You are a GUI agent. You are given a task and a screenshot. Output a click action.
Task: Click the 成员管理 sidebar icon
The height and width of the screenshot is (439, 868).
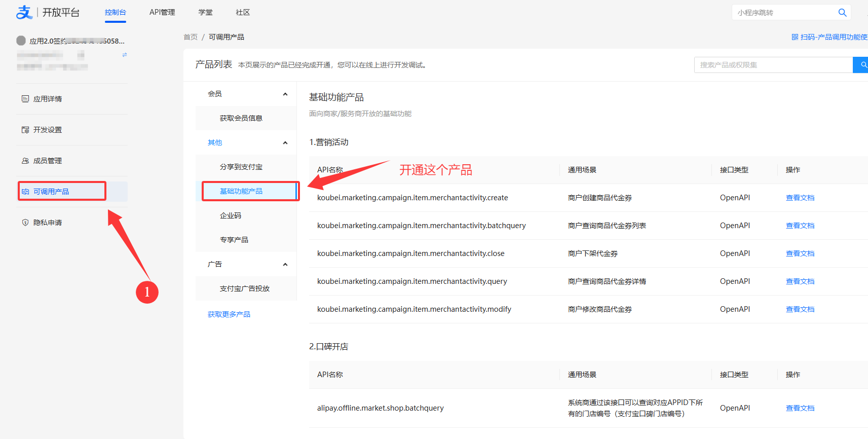click(x=25, y=161)
